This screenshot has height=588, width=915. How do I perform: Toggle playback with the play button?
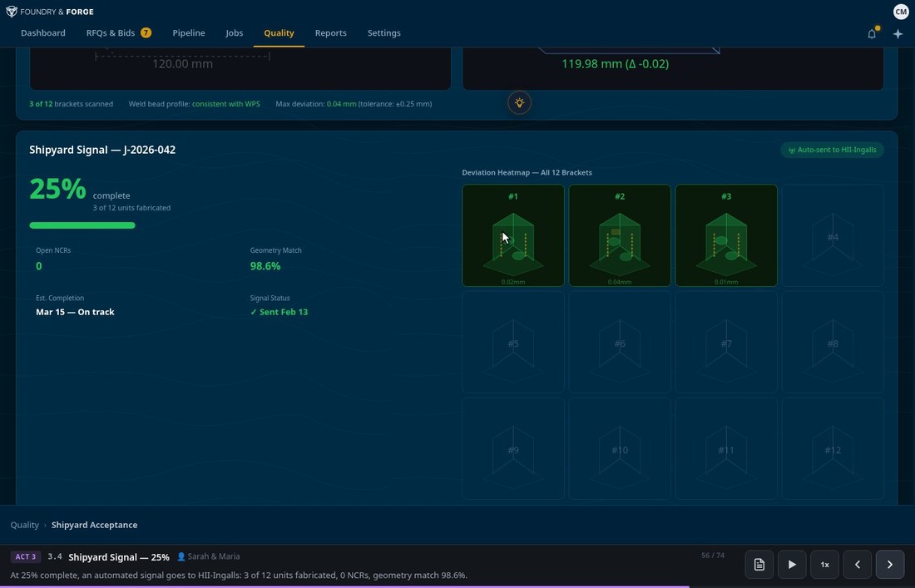point(792,564)
